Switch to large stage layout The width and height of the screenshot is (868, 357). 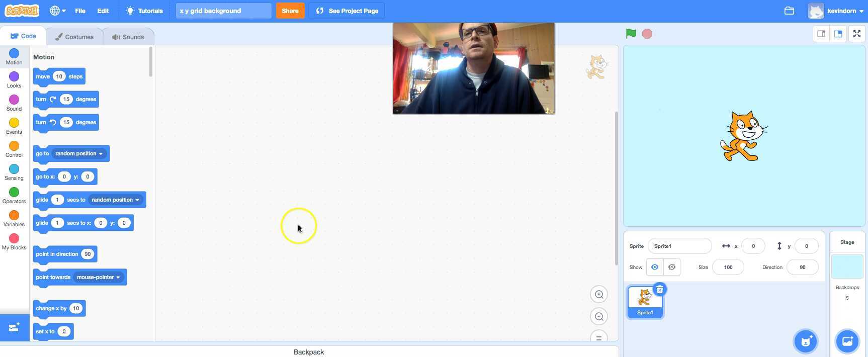point(838,34)
